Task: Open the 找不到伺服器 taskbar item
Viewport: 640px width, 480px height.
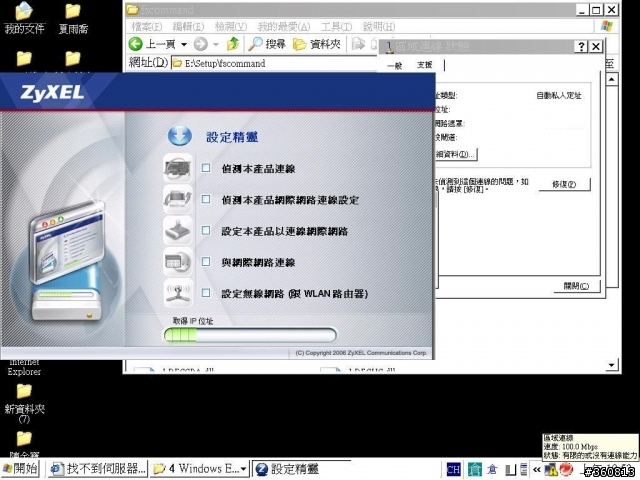Action: pyautogui.click(x=98, y=469)
